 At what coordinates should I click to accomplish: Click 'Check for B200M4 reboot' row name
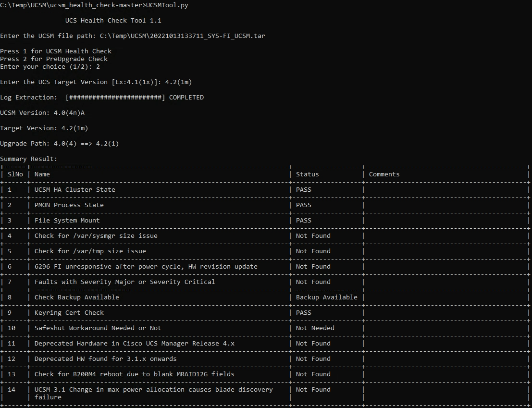tap(134, 374)
